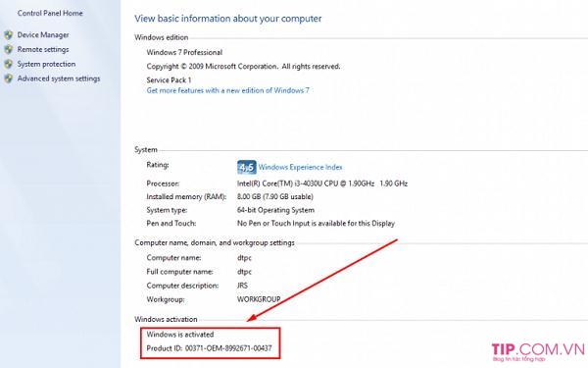Click the shield icon beside Remote settings
The width and height of the screenshot is (588, 368).
click(x=8, y=50)
